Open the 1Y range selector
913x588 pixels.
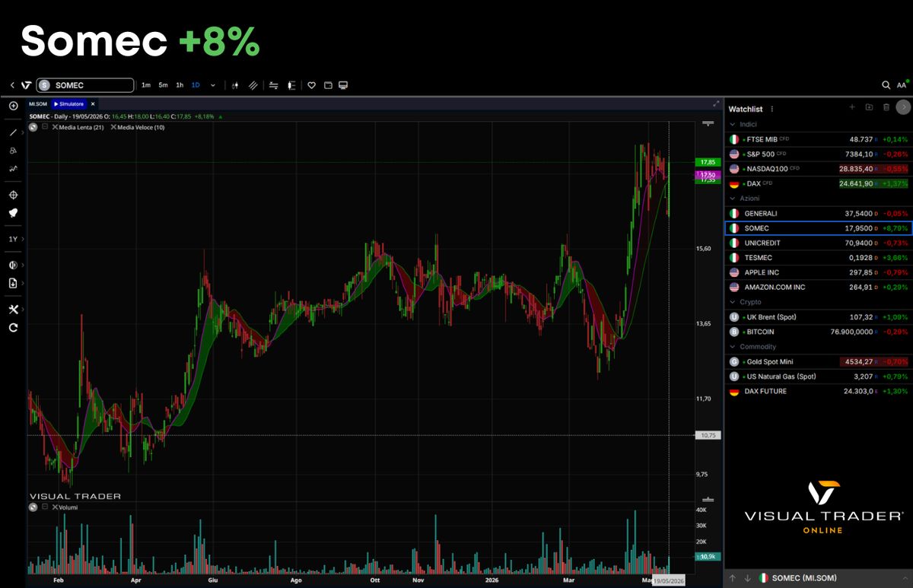13,239
